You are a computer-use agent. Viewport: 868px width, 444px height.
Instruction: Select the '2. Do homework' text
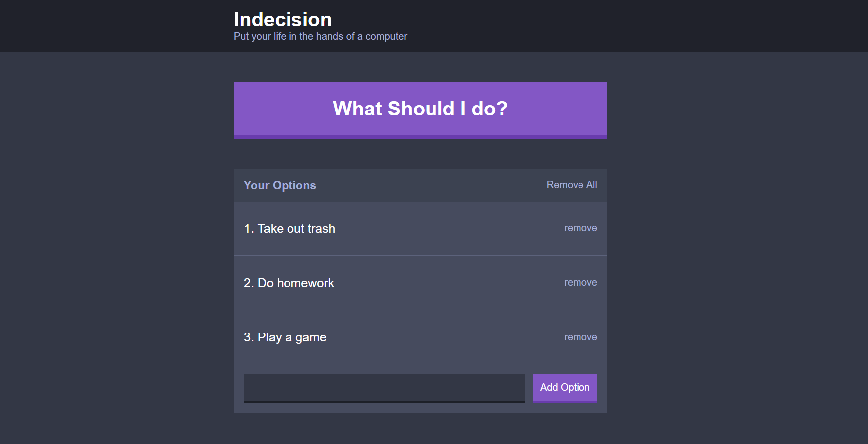(289, 283)
